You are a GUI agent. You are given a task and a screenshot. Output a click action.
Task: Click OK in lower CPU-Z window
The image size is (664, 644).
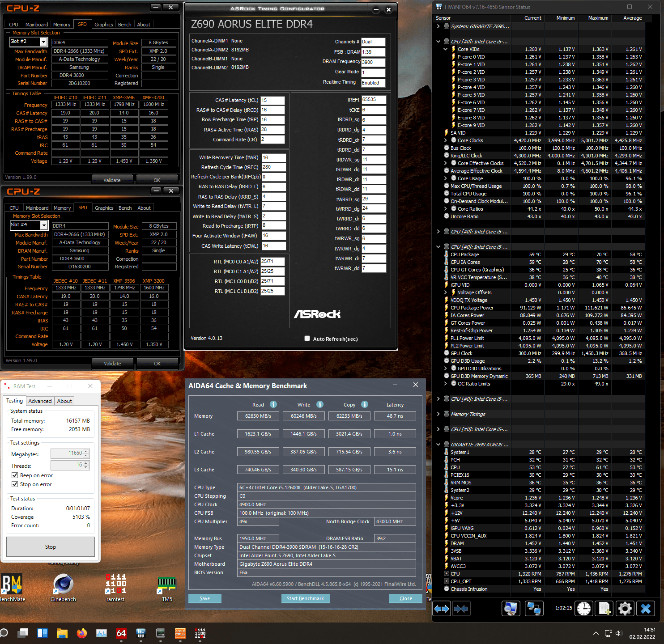click(x=157, y=364)
